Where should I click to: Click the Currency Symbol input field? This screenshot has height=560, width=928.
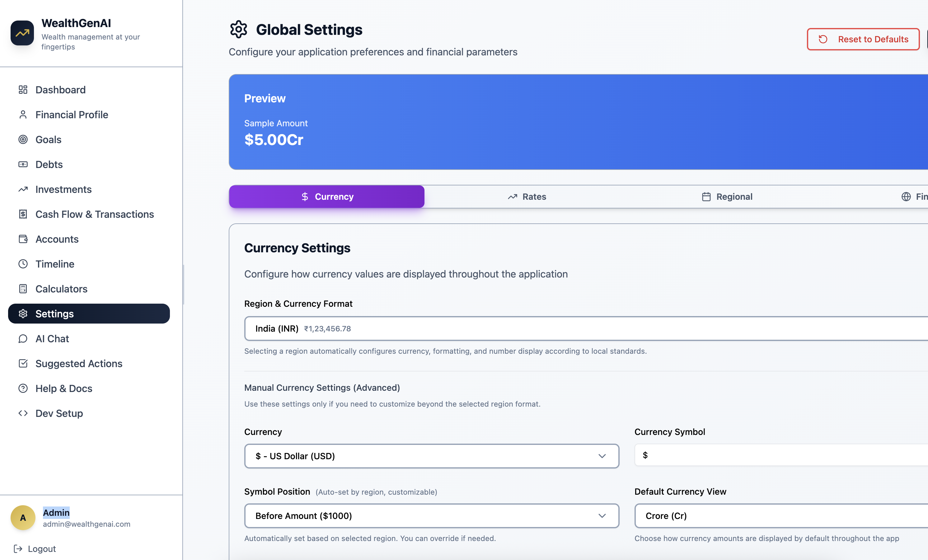(x=780, y=455)
